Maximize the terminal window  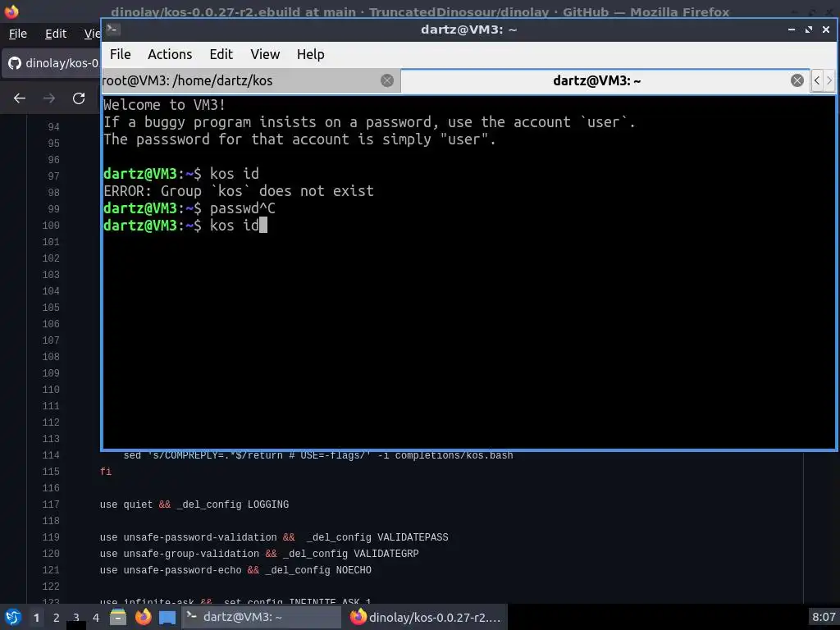808,30
